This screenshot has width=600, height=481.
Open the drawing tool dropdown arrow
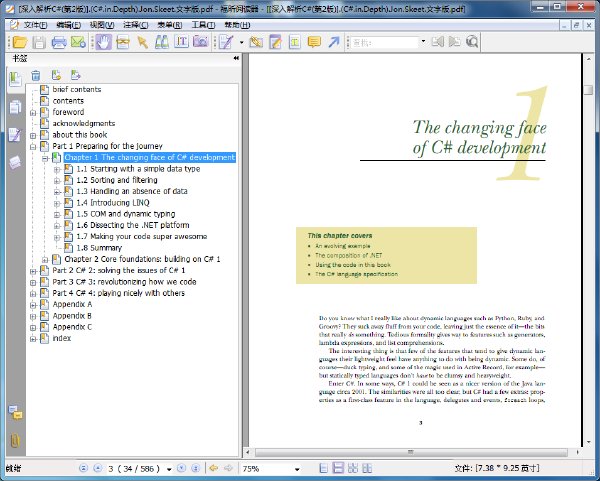[241, 42]
